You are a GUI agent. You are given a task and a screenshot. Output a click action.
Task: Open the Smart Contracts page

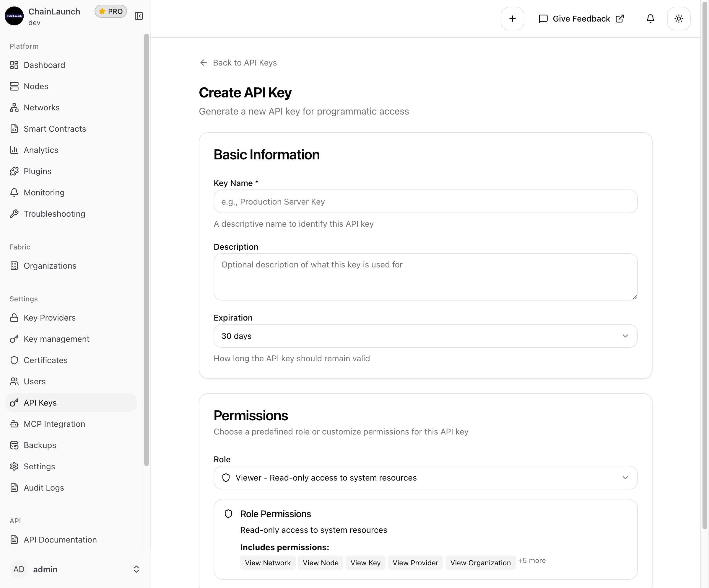(54, 128)
